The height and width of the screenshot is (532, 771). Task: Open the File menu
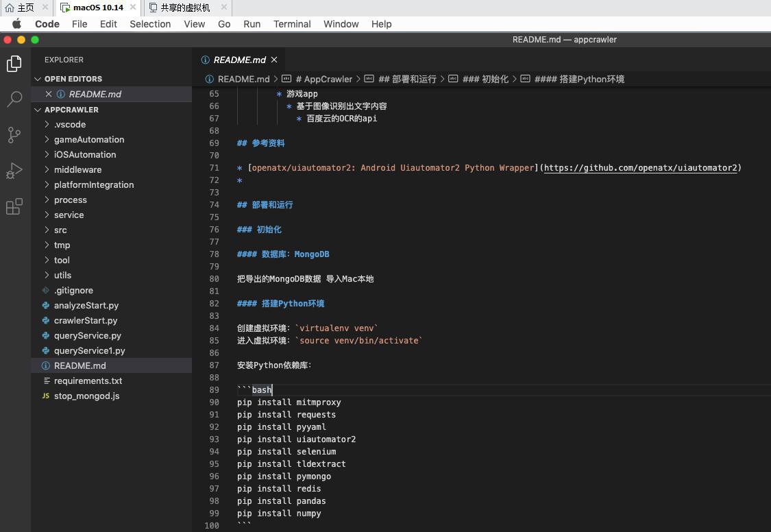(x=79, y=24)
